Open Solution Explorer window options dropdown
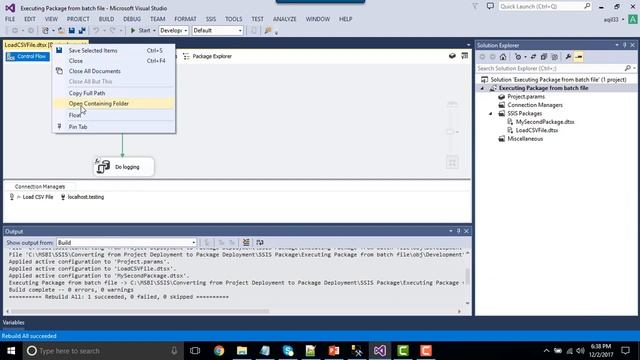The image size is (640, 360). (617, 45)
